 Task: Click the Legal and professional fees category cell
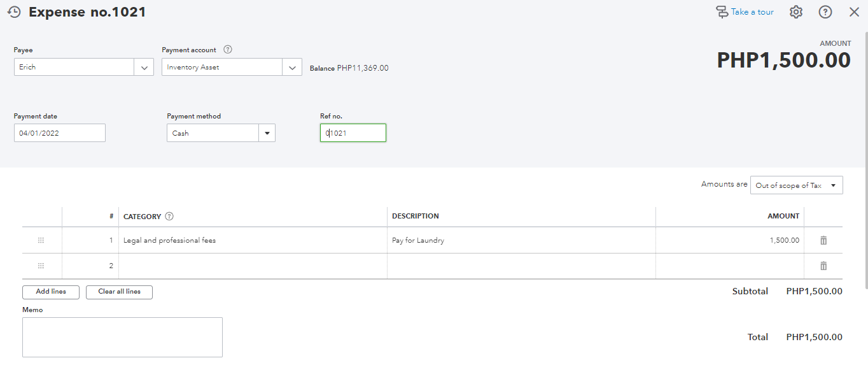253,240
